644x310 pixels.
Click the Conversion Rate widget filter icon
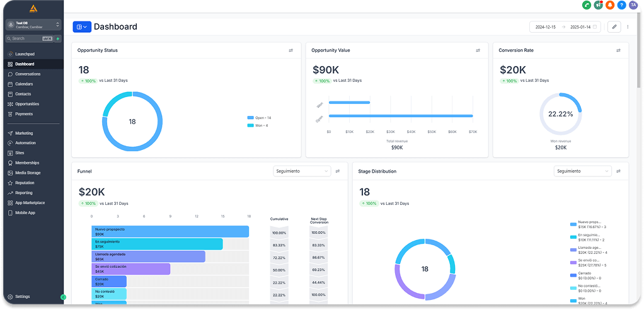coord(619,50)
